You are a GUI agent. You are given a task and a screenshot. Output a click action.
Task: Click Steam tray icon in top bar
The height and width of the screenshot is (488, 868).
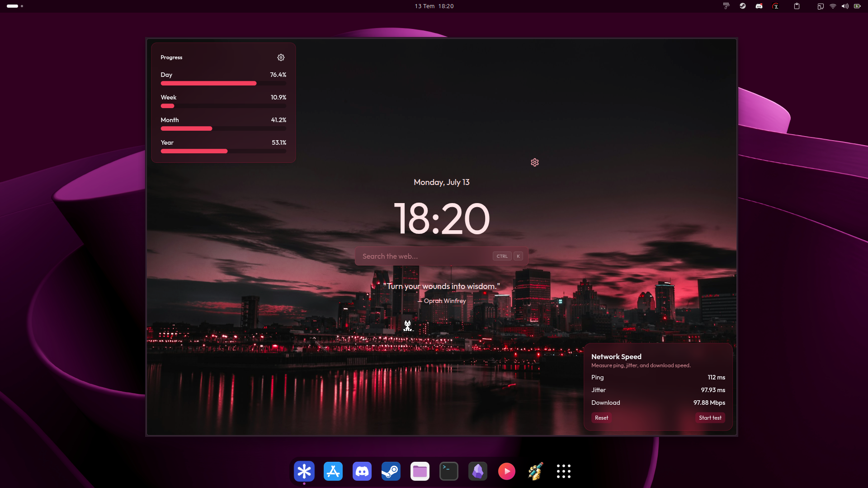(743, 6)
